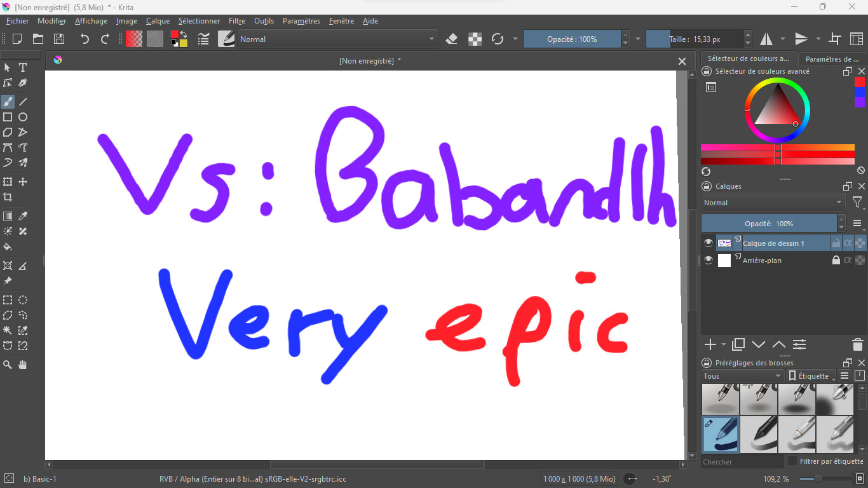Screen dimensions: 868x488
Task: Select the Rectangle tool
Action: (8, 117)
